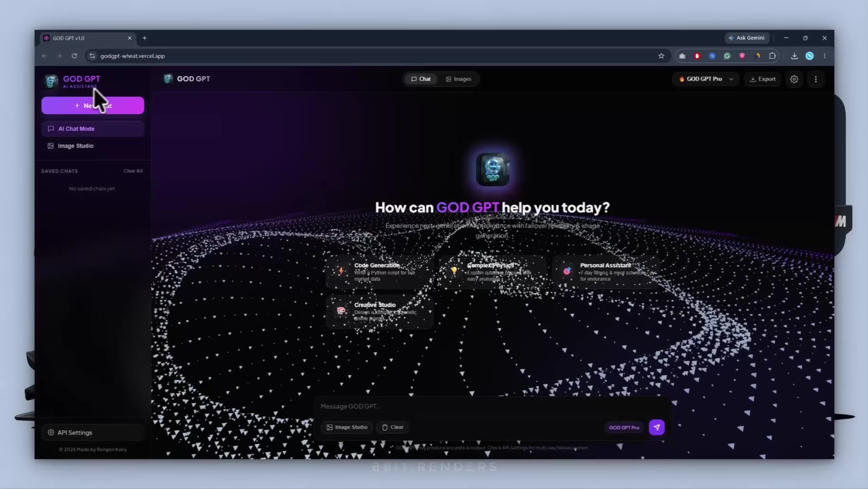Click the central GOD GPT logo image
868x489 pixels.
(492, 169)
